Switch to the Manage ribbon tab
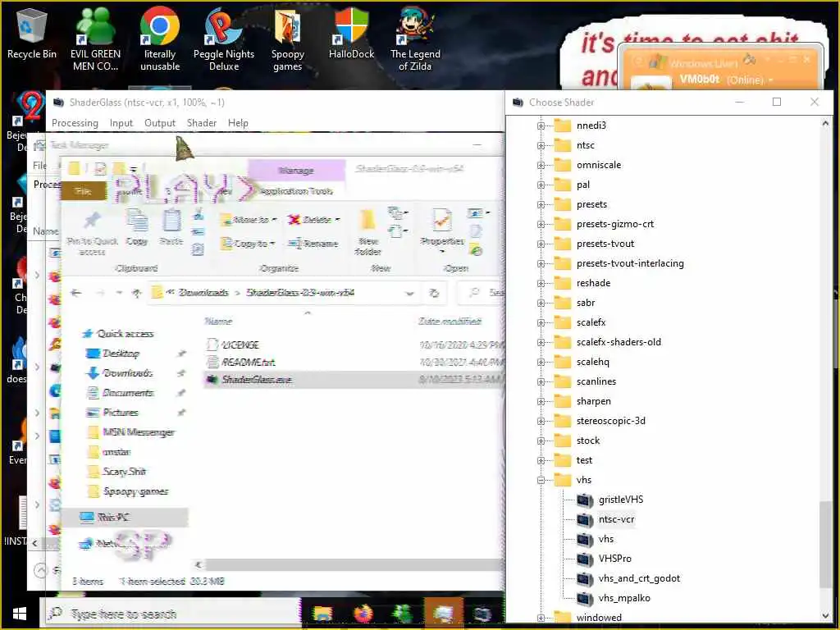 pos(296,171)
